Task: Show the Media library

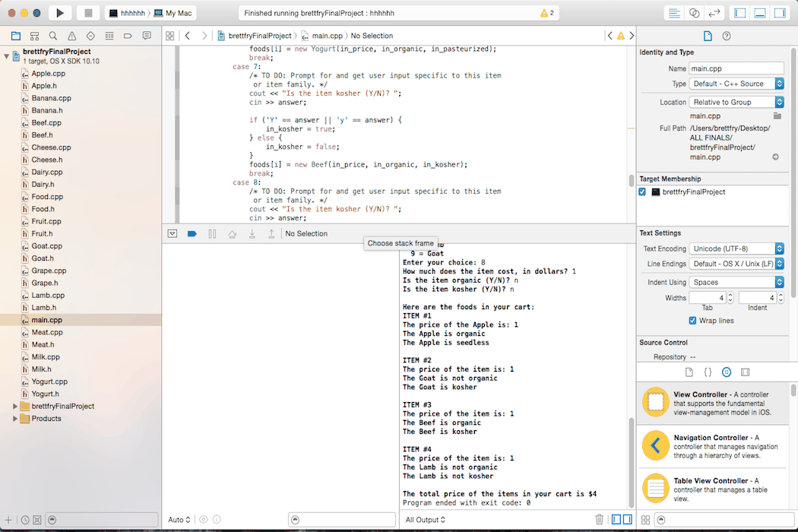Action: (x=745, y=372)
